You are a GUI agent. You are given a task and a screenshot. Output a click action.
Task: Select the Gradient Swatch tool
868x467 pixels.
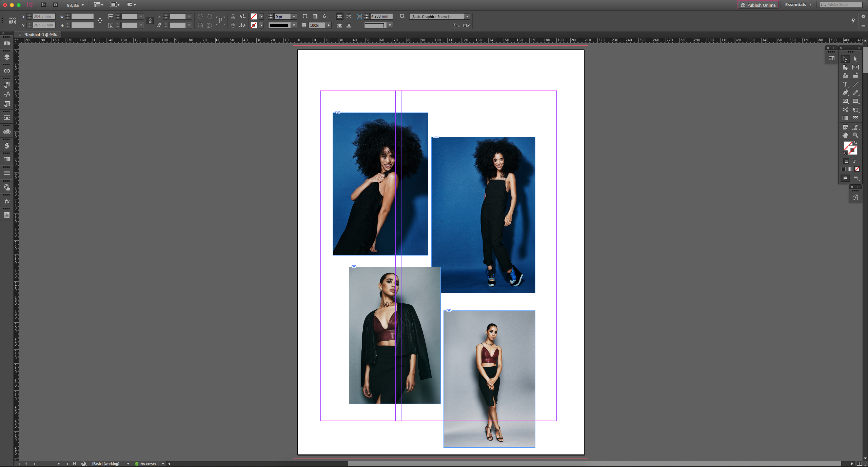tap(845, 118)
